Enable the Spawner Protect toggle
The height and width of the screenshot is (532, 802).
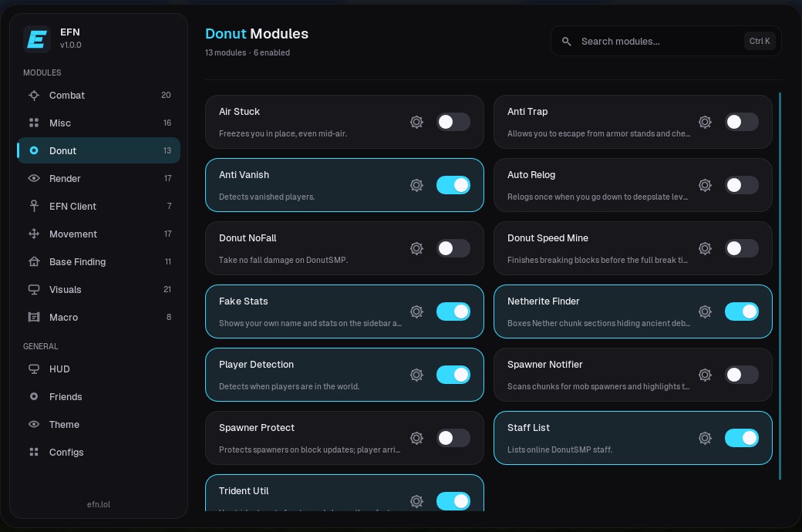(x=453, y=438)
